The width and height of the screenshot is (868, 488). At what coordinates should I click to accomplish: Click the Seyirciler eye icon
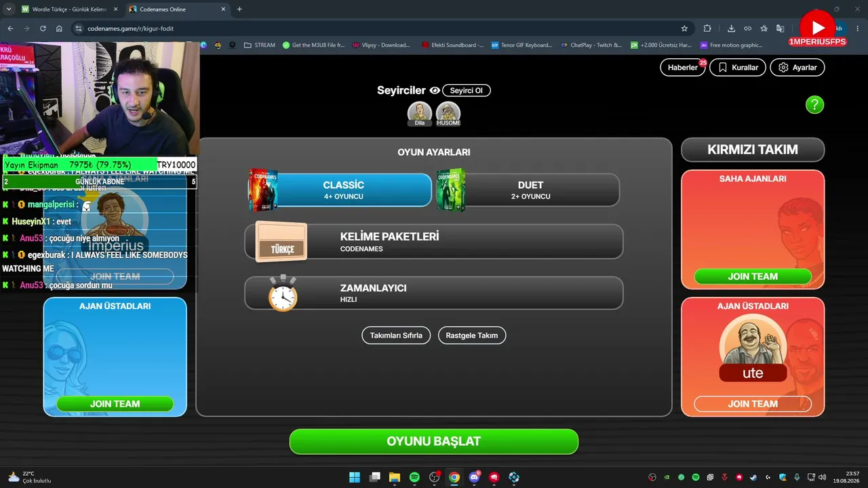click(435, 90)
